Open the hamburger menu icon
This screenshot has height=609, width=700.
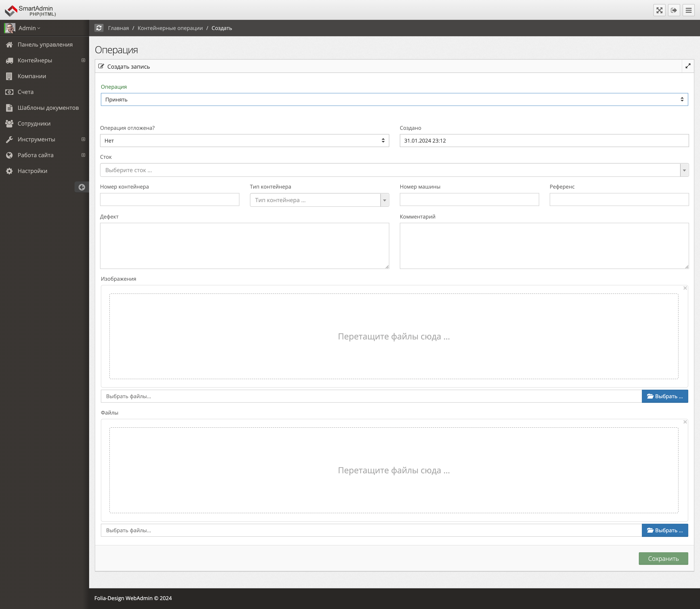coord(688,10)
